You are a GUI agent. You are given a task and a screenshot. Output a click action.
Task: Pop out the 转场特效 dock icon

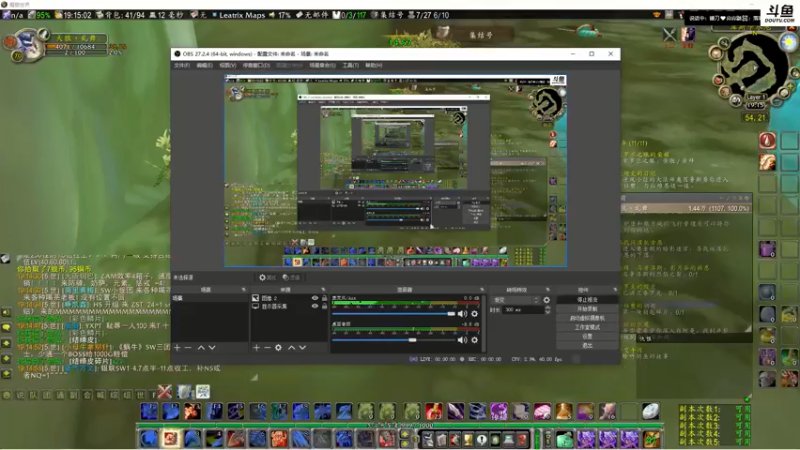pyautogui.click(x=548, y=290)
